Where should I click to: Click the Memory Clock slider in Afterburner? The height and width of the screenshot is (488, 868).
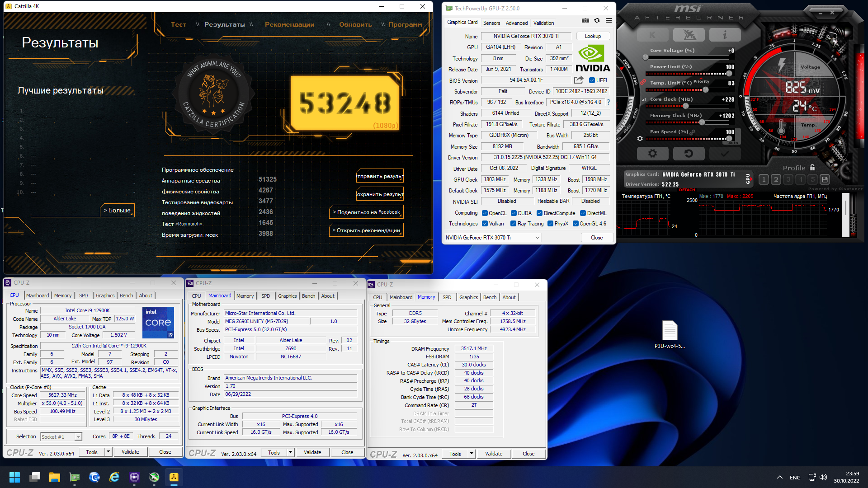click(687, 122)
